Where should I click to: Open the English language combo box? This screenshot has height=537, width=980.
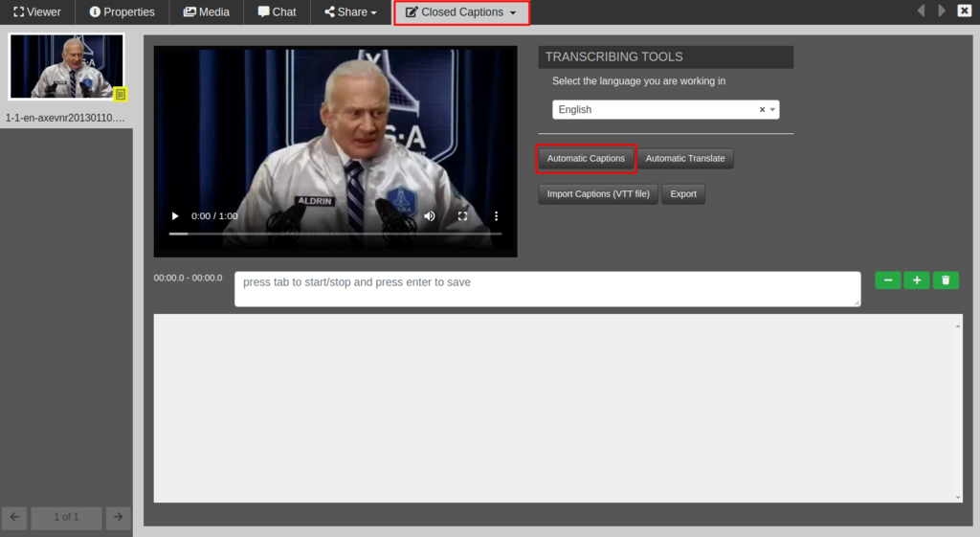point(666,109)
